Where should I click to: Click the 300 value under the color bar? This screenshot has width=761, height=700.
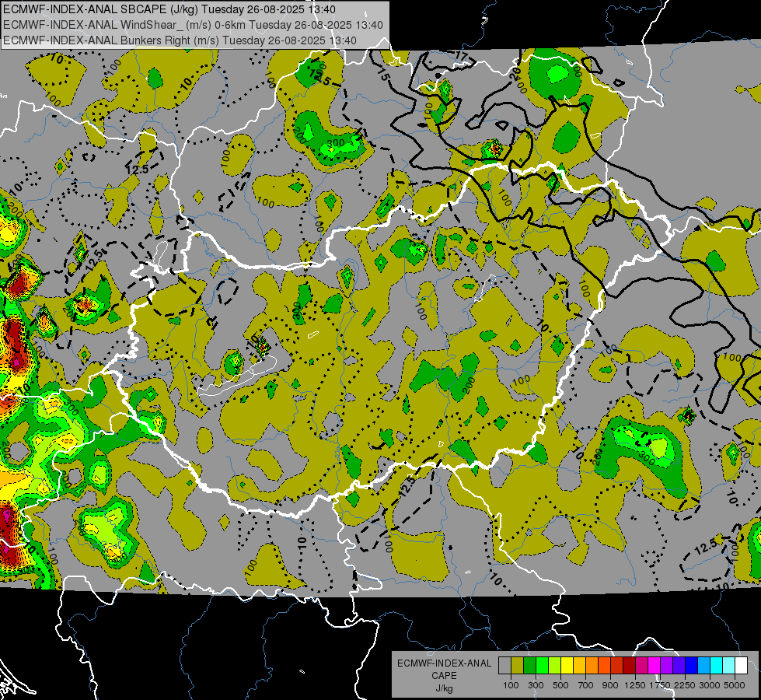536,685
